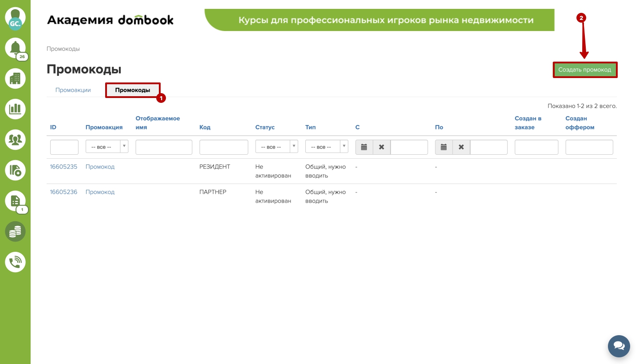Open the building icon in sidebar
639x364 pixels.
pos(15,78)
